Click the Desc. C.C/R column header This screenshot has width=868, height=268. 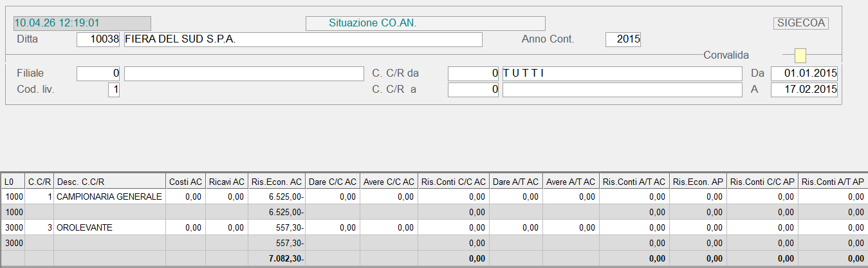point(109,182)
